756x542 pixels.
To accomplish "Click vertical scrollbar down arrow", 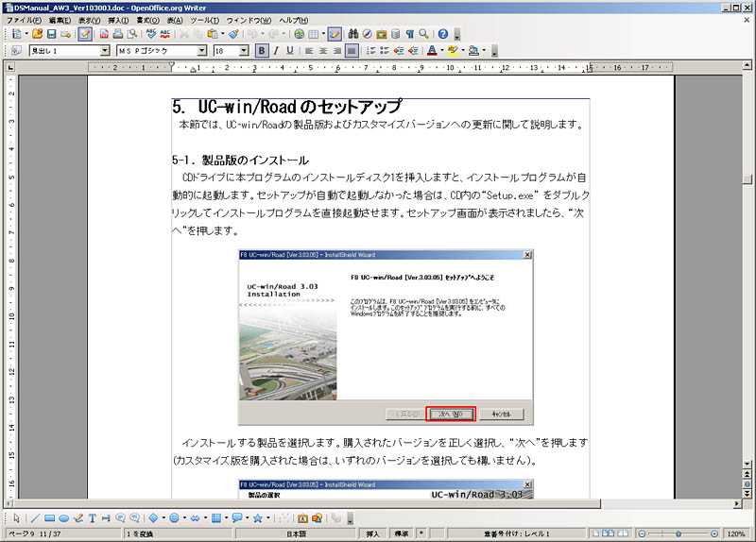I will click(747, 464).
